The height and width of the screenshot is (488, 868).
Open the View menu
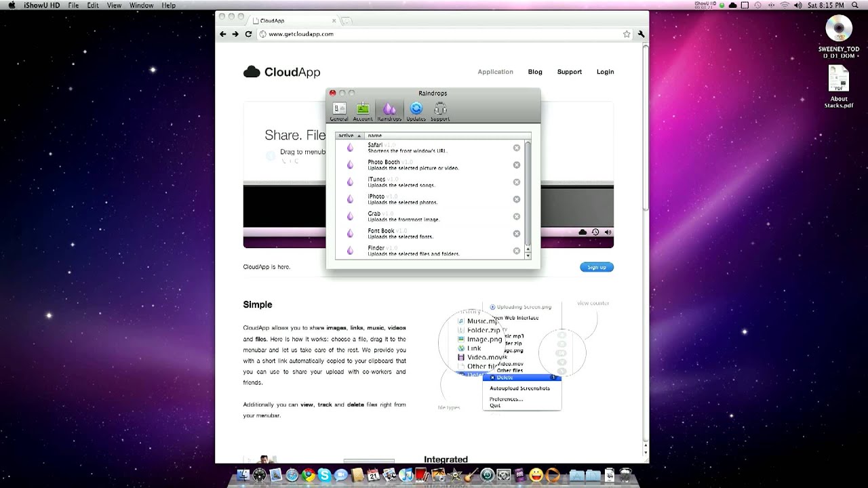(114, 5)
